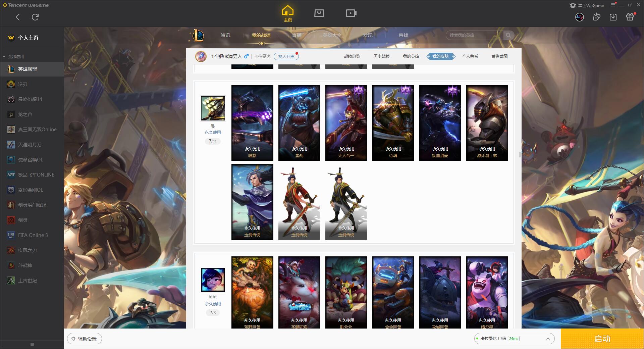
Task: Select 变形金刚OL in the sidebar
Action: (x=32, y=190)
